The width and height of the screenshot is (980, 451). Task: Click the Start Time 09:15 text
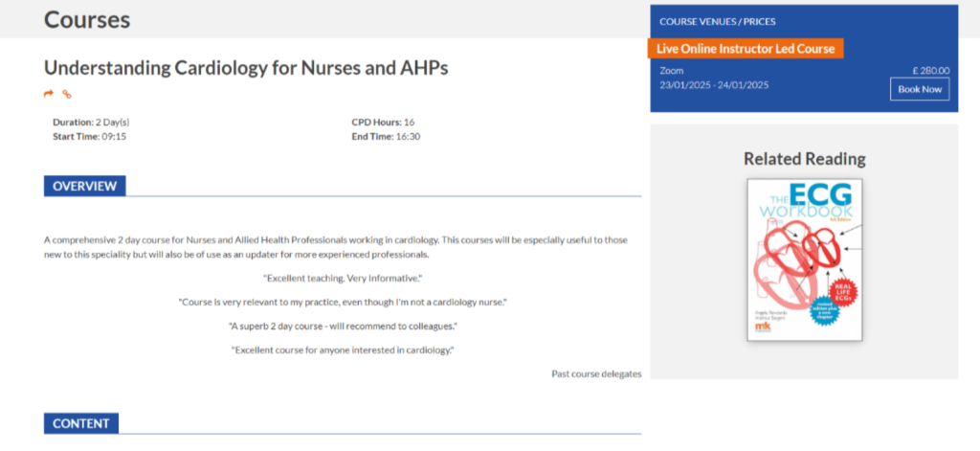(89, 137)
